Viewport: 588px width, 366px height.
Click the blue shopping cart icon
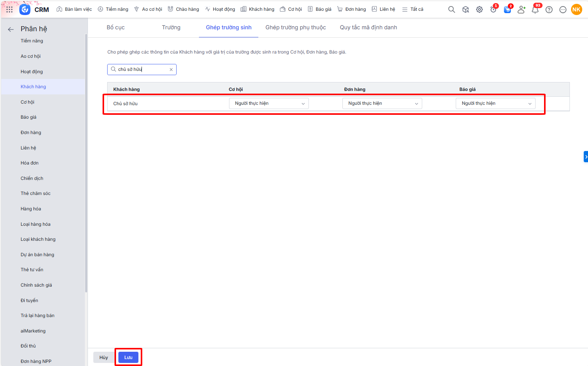coord(507,10)
